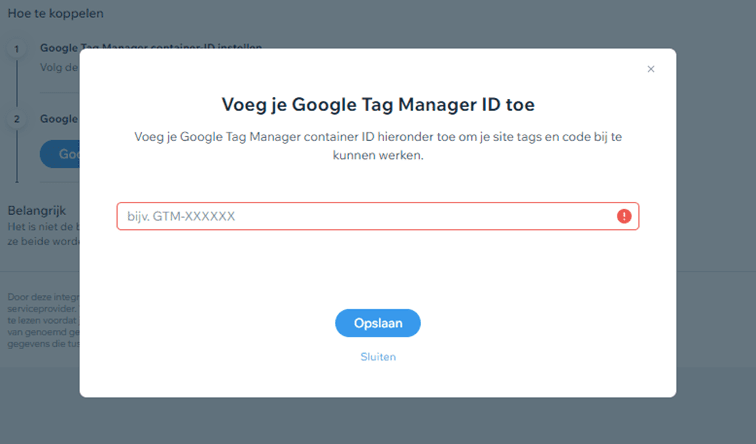Click the 'bijv. GTM-XXXXXX' placeholder text

click(x=181, y=216)
